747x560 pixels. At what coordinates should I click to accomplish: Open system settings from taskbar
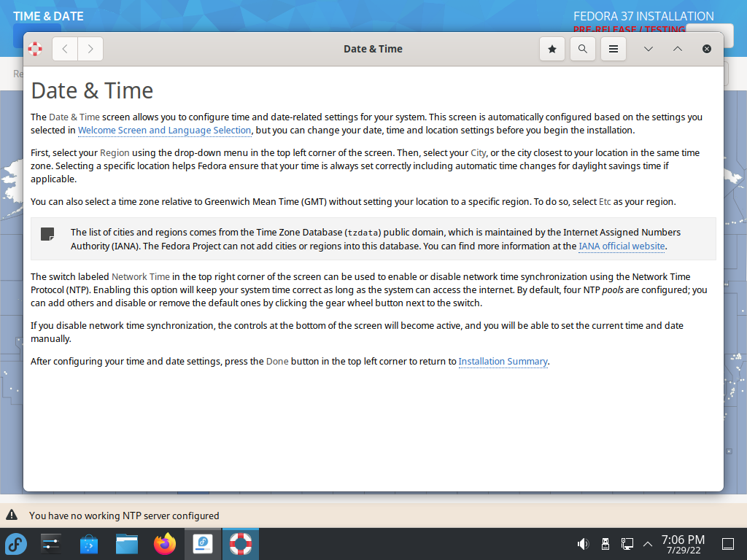[x=50, y=544]
